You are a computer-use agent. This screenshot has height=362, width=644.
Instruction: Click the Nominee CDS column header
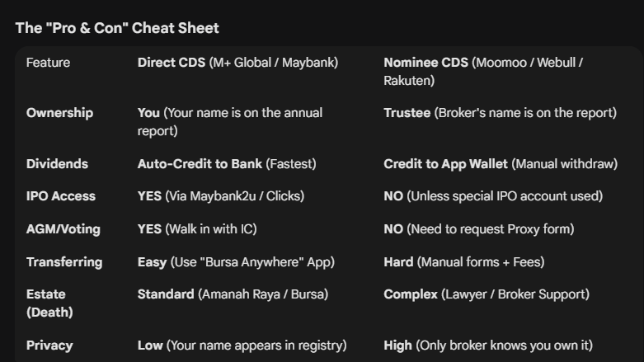[483, 72]
